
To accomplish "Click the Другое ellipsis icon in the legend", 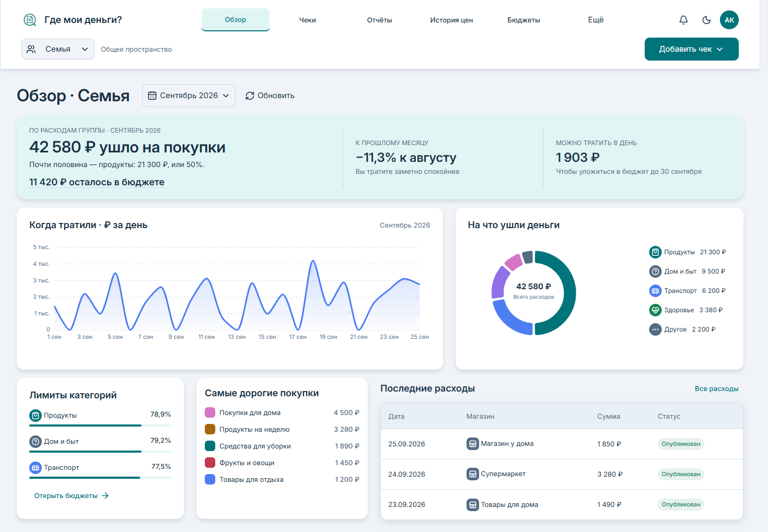I will [655, 329].
